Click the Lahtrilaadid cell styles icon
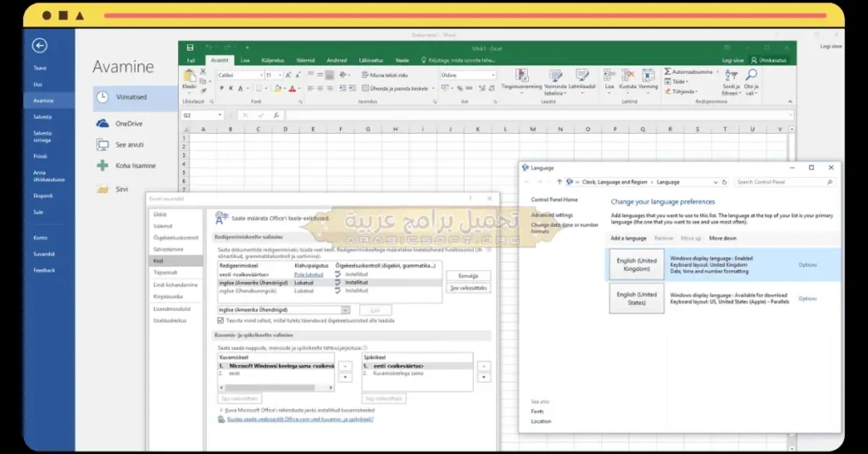Screen dimensions: 868x454 point(581,75)
